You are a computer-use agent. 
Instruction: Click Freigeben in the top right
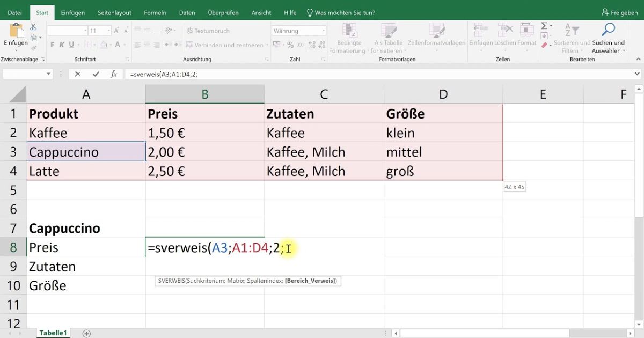coord(620,12)
